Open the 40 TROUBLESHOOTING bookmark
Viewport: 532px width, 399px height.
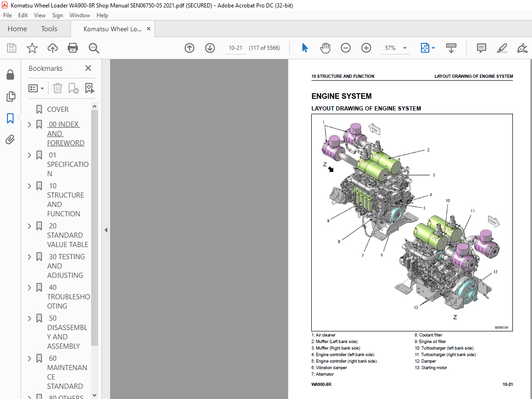coord(69,297)
